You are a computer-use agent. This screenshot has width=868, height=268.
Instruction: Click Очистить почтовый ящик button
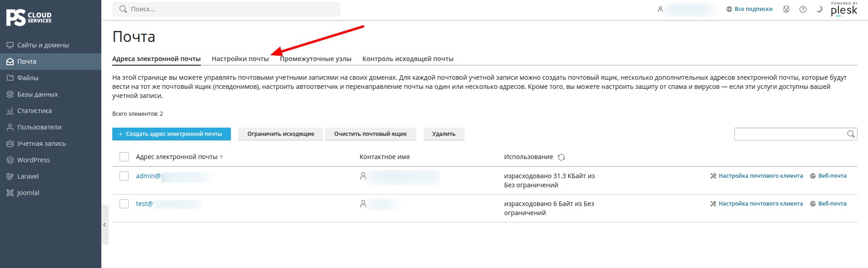coord(371,134)
